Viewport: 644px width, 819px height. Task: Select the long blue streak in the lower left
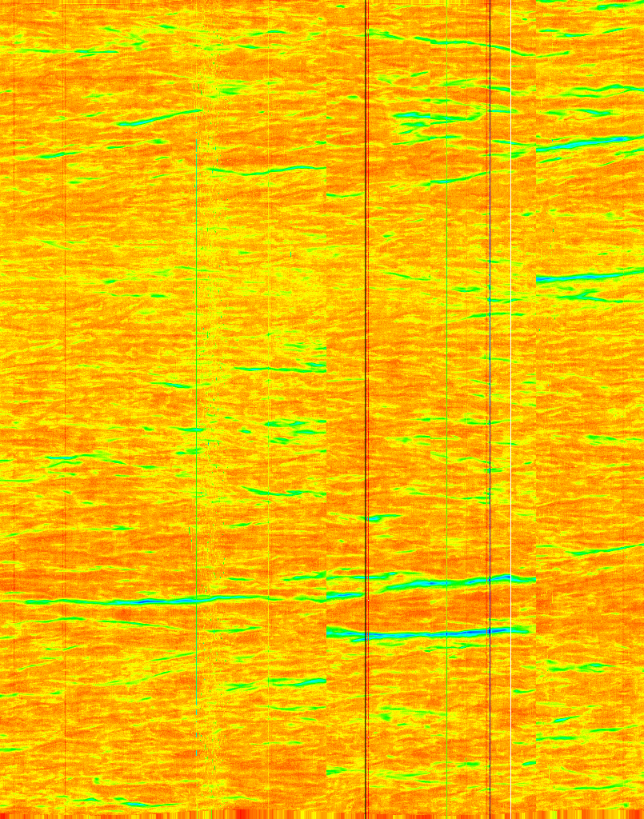(x=160, y=600)
